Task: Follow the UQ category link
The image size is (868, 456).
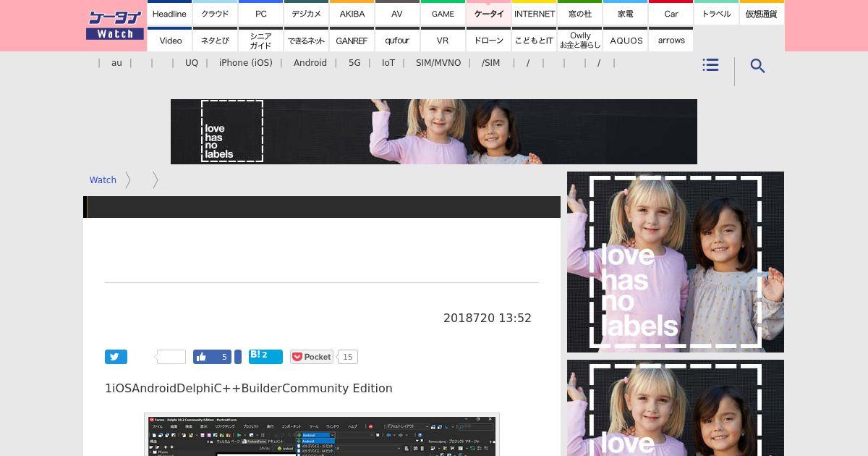Action: tap(192, 63)
